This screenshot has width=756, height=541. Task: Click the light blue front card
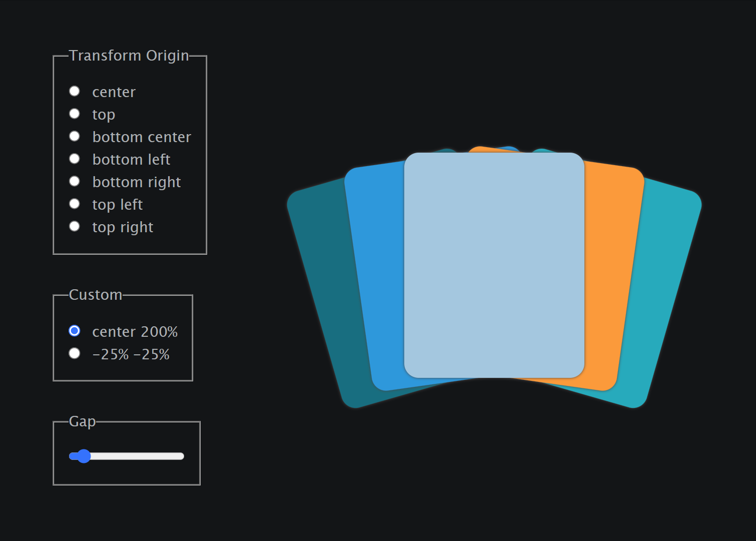[x=494, y=265]
